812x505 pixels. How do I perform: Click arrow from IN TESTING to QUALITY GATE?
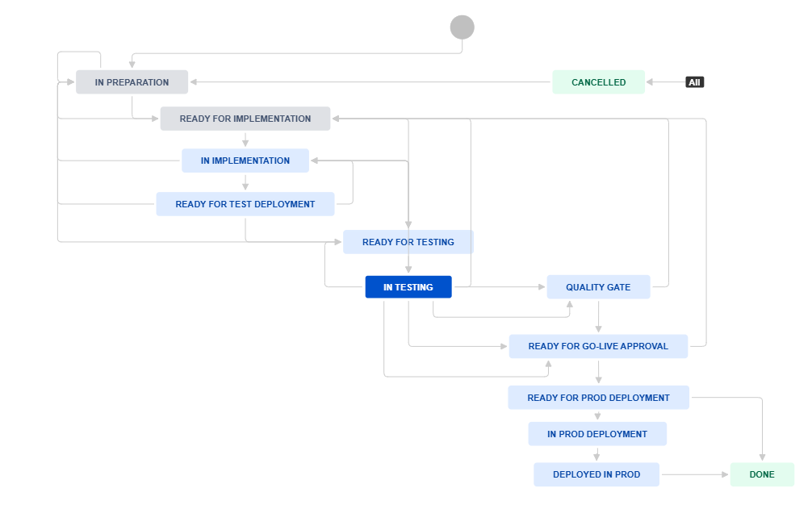[x=500, y=286]
